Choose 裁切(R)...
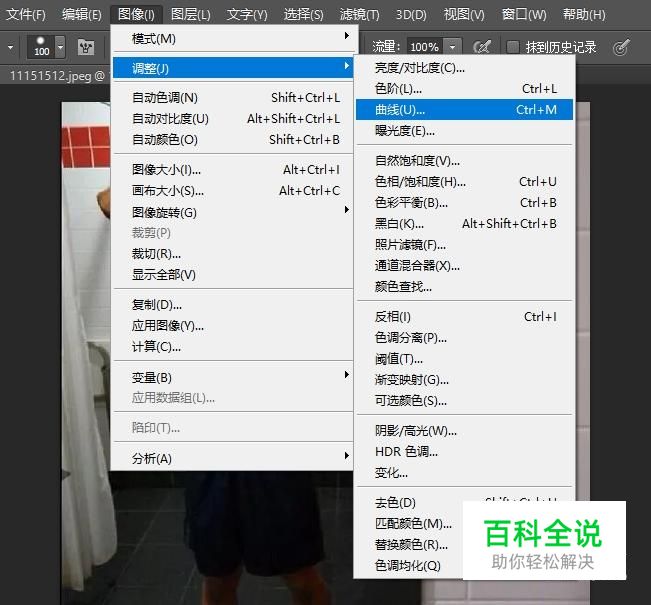This screenshot has width=651, height=605. [232, 254]
